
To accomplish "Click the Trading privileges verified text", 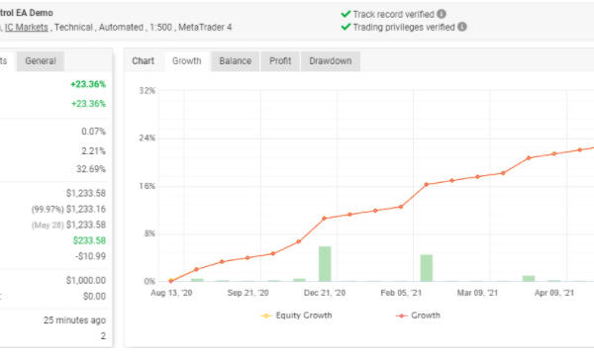I will [404, 28].
